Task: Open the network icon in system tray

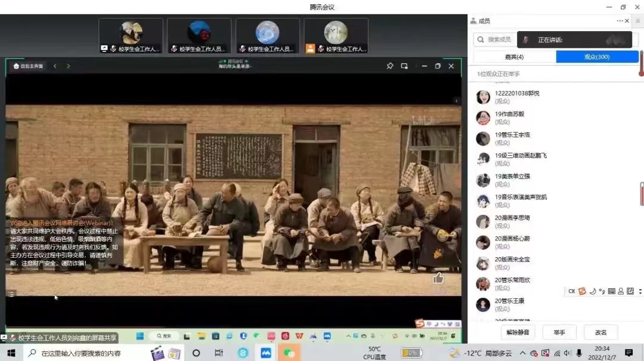Action: click(557, 353)
